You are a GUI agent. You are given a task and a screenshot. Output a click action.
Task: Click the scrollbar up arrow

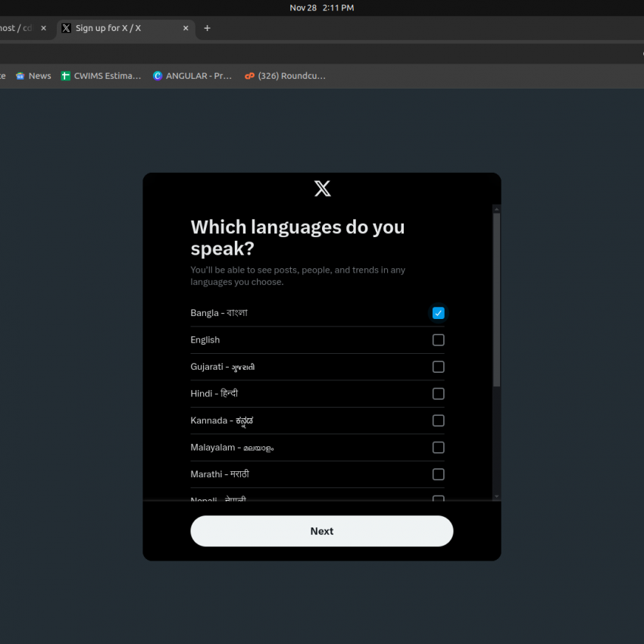click(x=496, y=209)
